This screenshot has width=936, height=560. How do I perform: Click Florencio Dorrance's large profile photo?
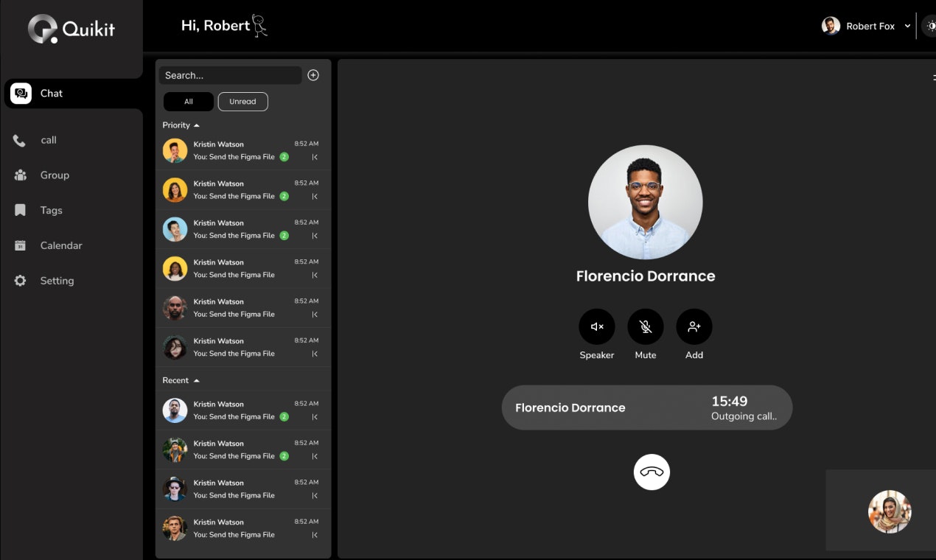click(646, 202)
